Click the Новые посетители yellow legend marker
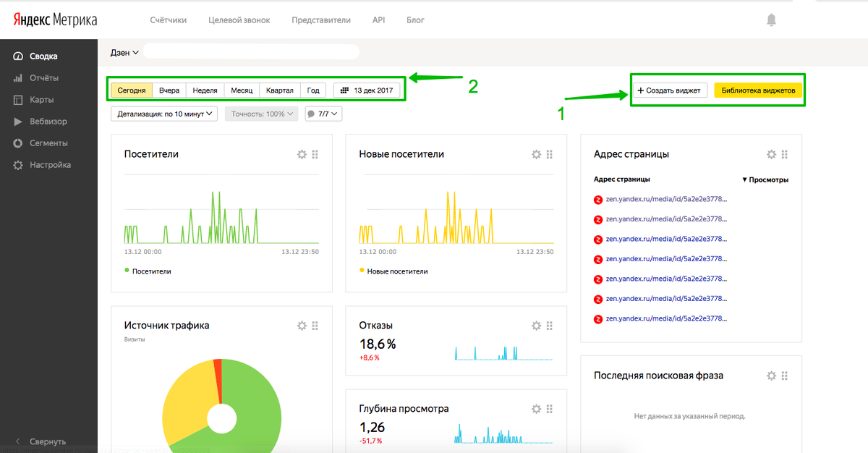868x453 pixels. tap(362, 271)
